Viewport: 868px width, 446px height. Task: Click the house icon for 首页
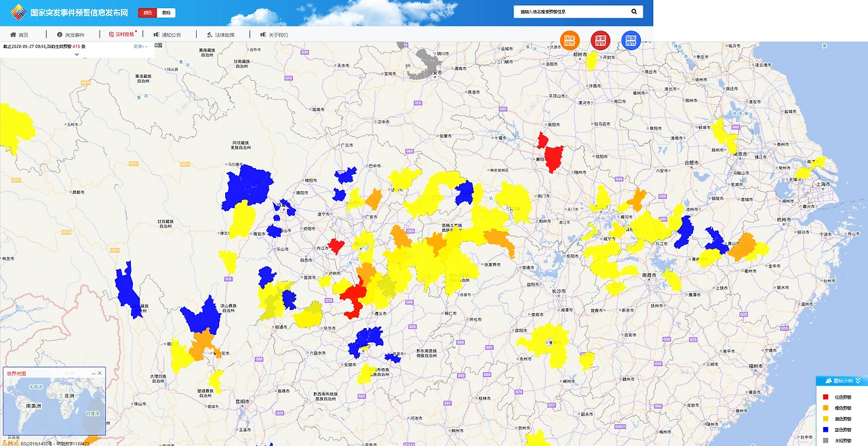pos(13,34)
